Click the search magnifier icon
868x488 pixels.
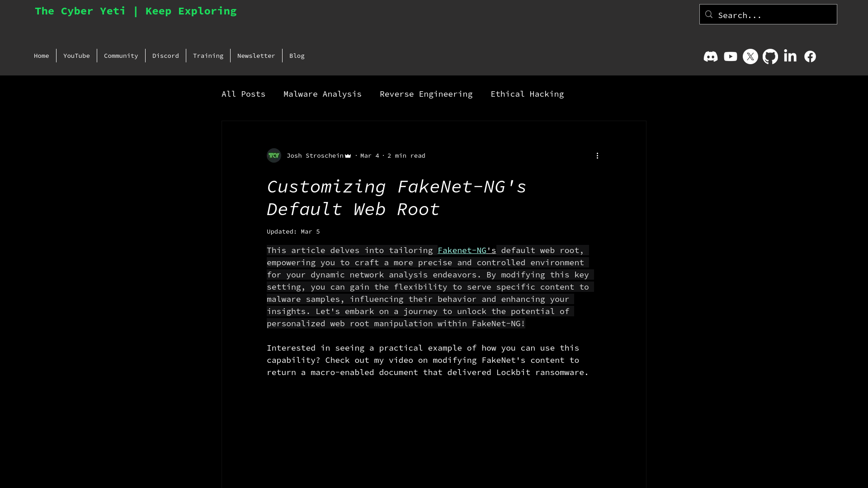pyautogui.click(x=709, y=14)
